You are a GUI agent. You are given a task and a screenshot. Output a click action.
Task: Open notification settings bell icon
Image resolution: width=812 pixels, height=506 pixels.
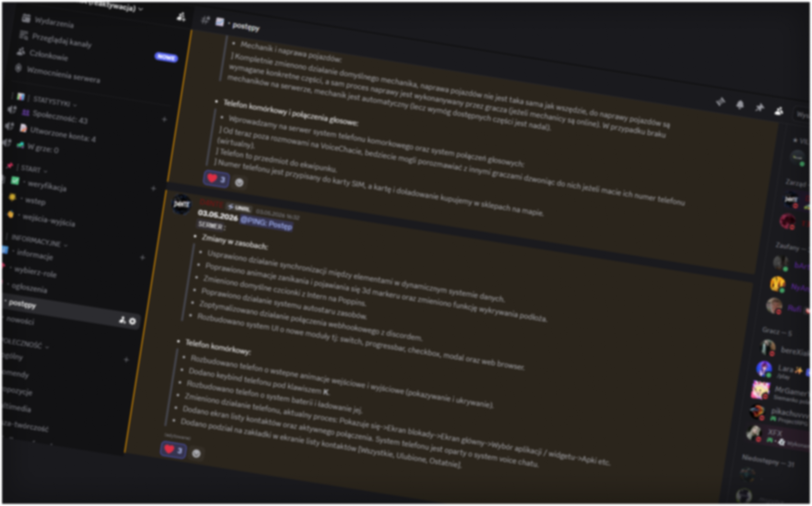[740, 105]
